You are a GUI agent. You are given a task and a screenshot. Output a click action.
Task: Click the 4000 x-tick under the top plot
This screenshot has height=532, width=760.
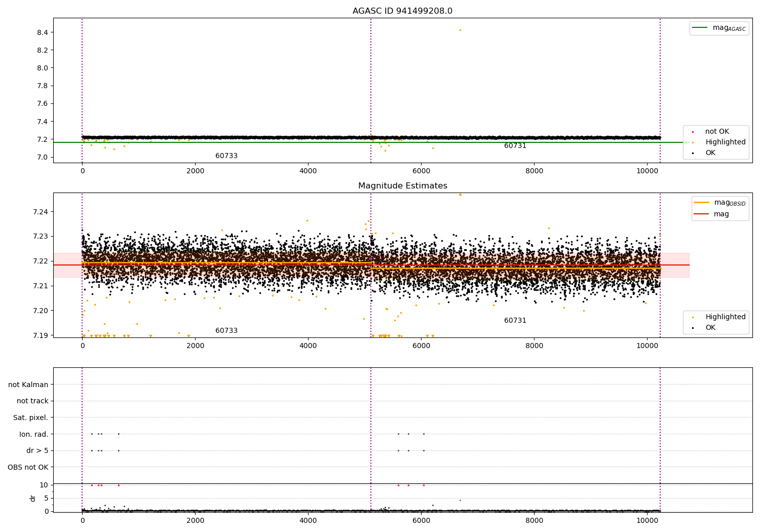coord(308,171)
